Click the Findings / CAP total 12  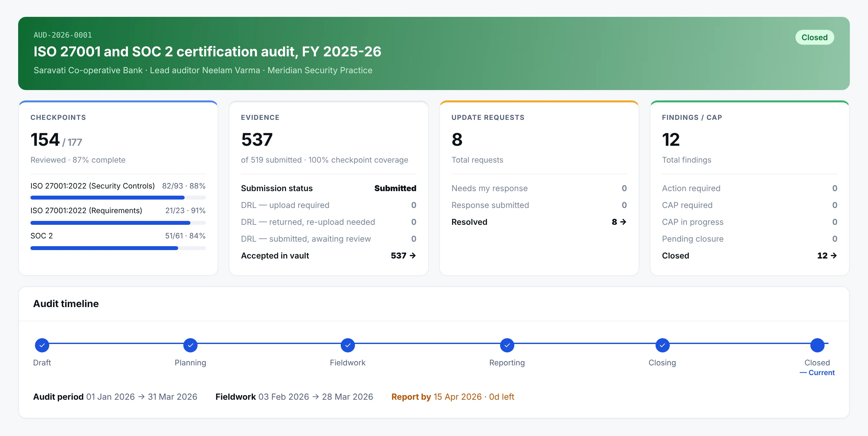click(671, 140)
